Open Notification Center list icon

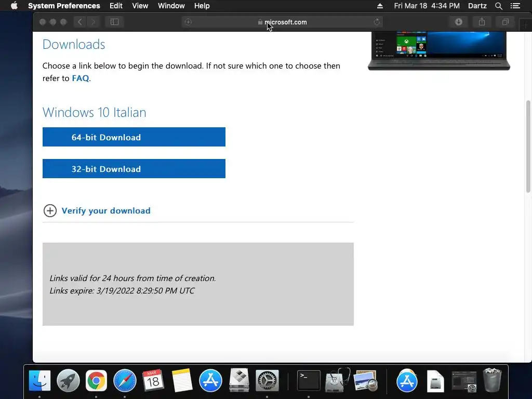click(x=515, y=6)
